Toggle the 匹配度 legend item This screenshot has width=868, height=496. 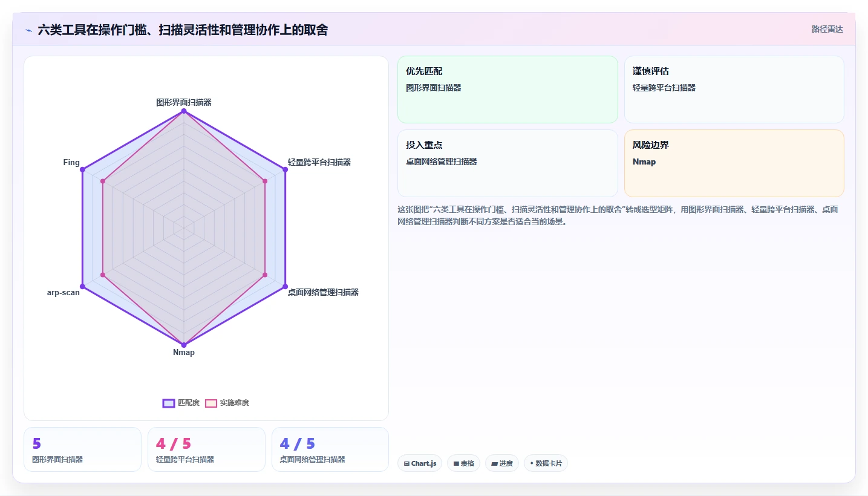tap(181, 403)
